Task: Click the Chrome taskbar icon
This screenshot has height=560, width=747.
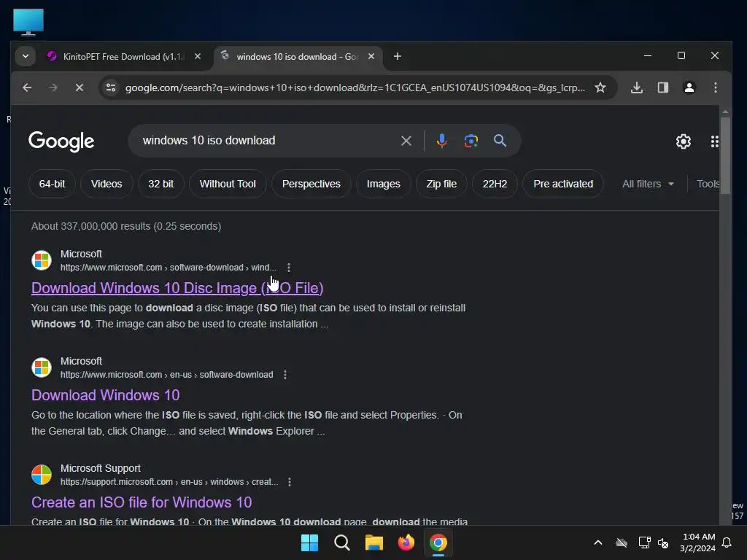Action: (x=438, y=542)
